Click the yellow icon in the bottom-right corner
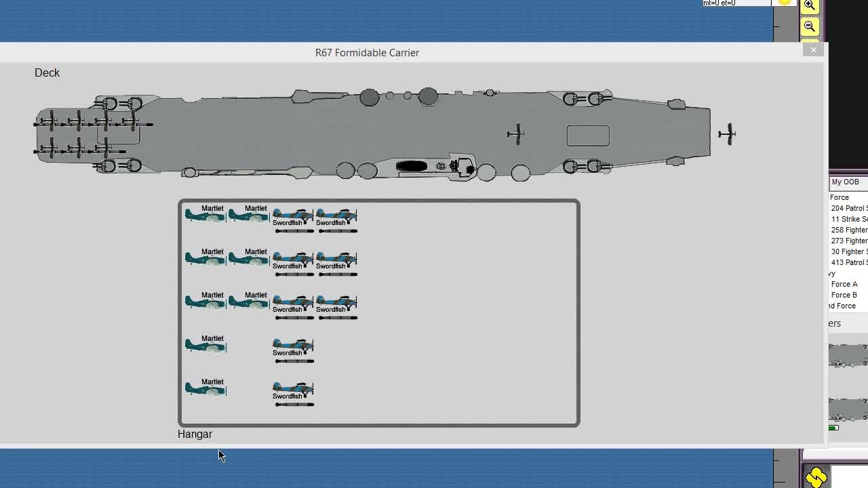The height and width of the screenshot is (488, 868). (816, 477)
